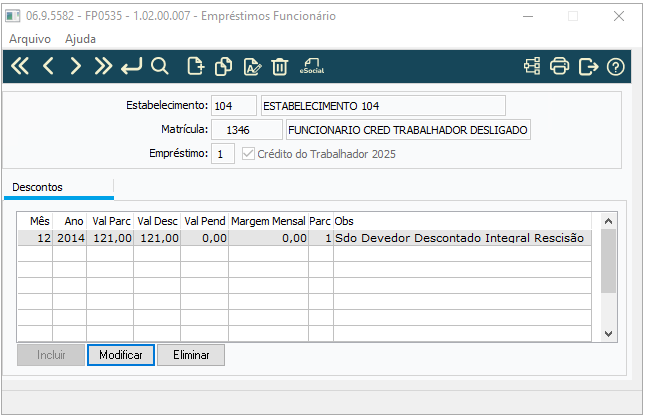Select the year cell 2014
This screenshot has height=415, width=649.
(70, 238)
